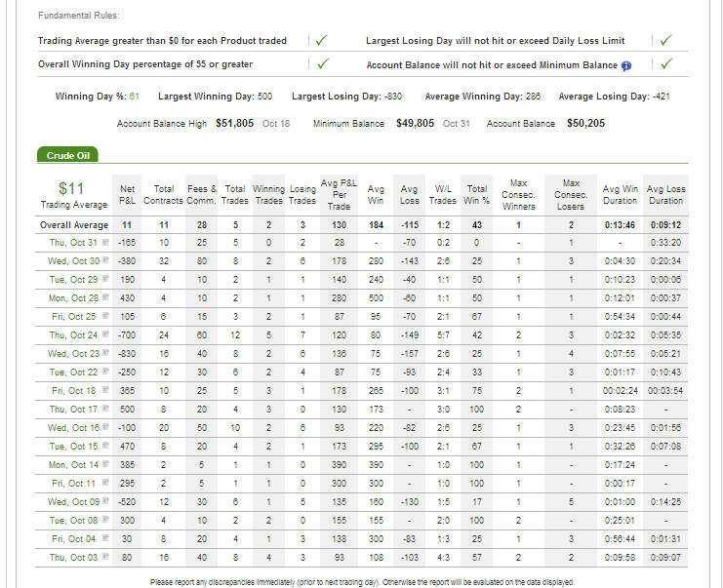Screen dimensions: 723x588
Task: Open the detail icon next to Tue, Oct 08
Action: 105,520
